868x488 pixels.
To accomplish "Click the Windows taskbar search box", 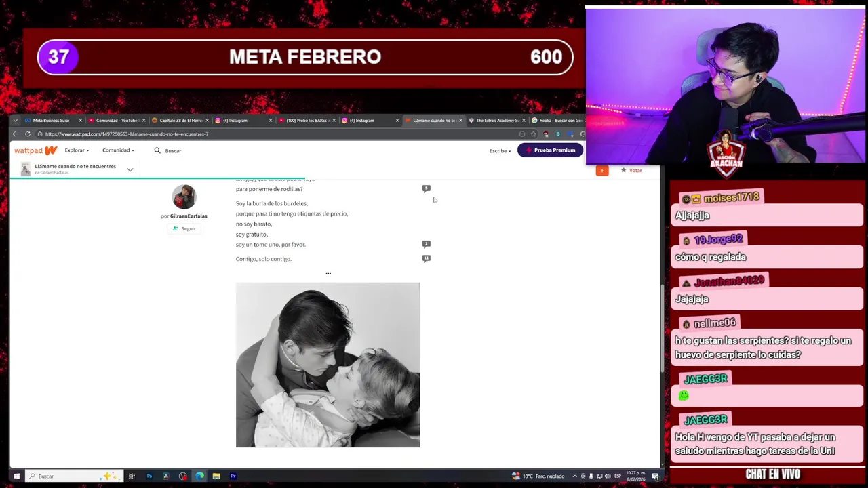I will pyautogui.click(x=75, y=476).
